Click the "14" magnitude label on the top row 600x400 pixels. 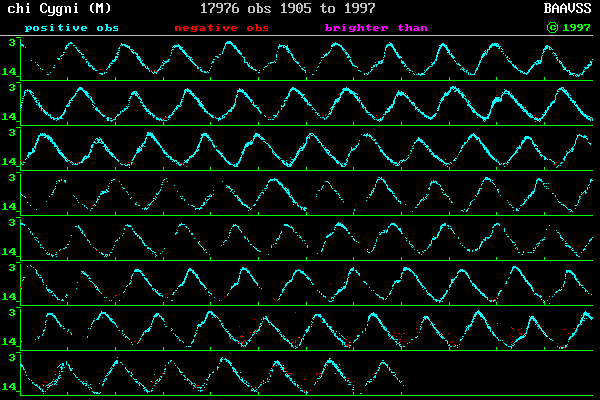point(9,72)
